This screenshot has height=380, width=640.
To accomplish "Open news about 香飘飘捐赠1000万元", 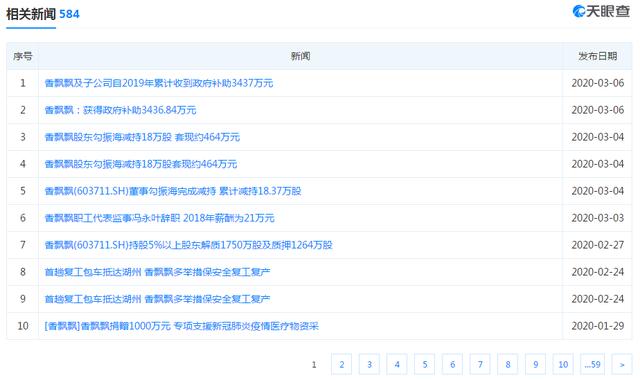I will coord(181,326).
